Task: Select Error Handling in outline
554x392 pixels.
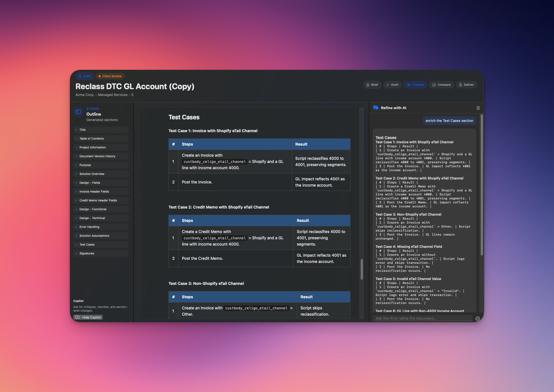Action: 101,227
